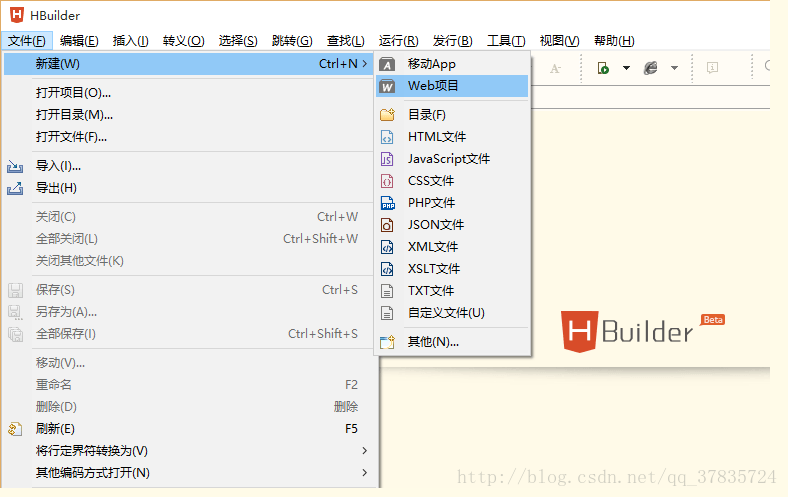Click the 刷新 refresh icon
The height and width of the screenshot is (497, 788).
click(x=15, y=429)
